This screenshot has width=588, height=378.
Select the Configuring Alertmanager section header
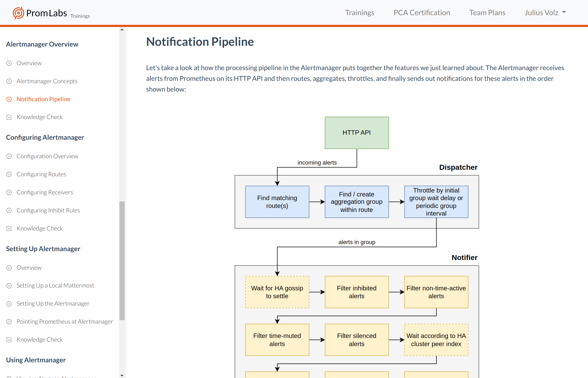[45, 137]
